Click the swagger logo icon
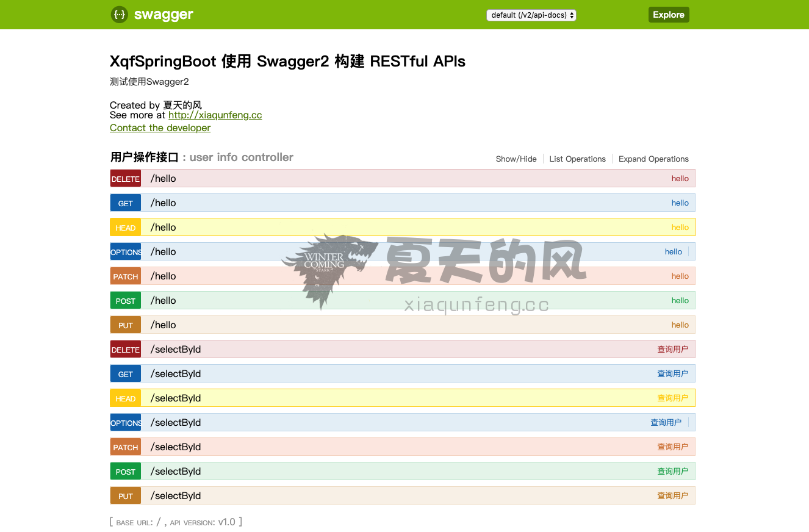 120,15
